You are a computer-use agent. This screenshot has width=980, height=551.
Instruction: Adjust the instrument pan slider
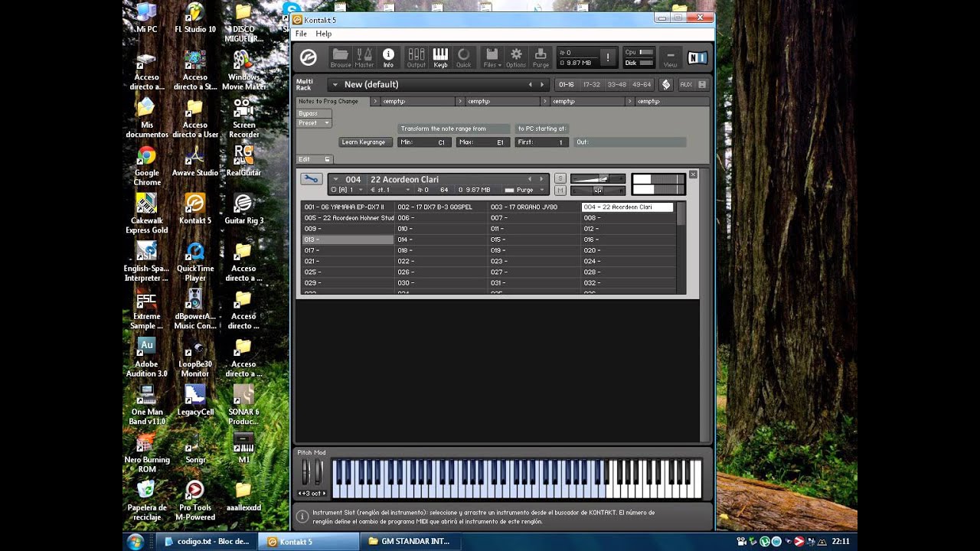[x=597, y=190]
